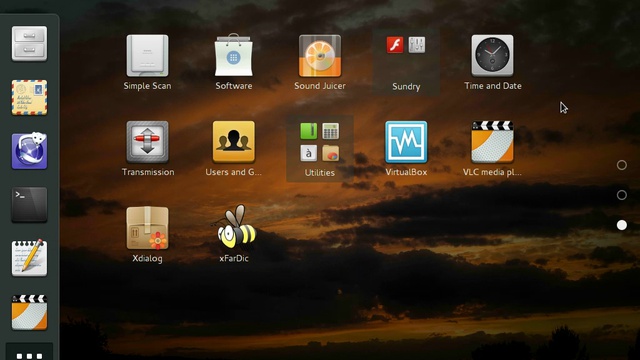The height and width of the screenshot is (360, 640).
Task: Click the "xFarDic" label
Action: [234, 258]
